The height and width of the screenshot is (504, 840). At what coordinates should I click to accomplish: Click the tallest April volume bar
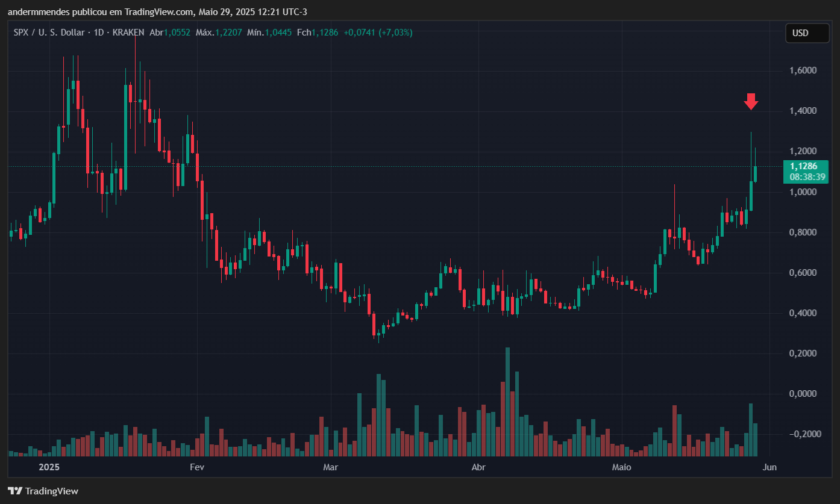pyautogui.click(x=508, y=402)
